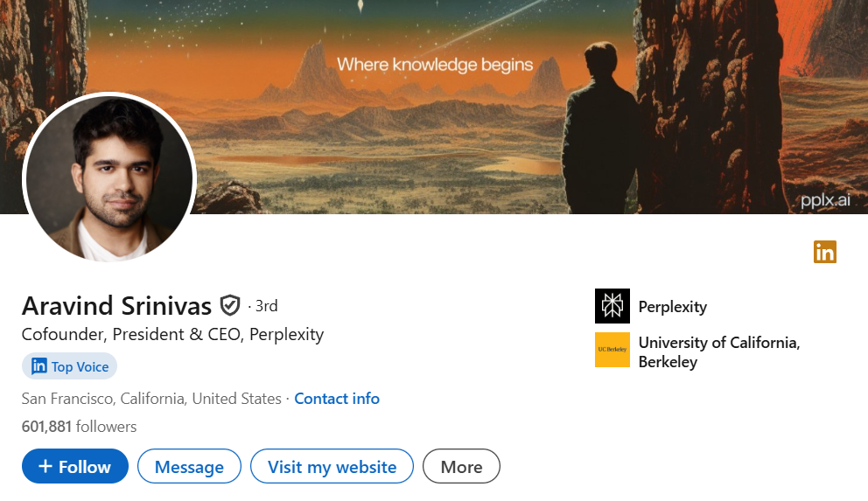
Task: Click the Perplexity company logo icon
Action: pyautogui.click(x=612, y=306)
